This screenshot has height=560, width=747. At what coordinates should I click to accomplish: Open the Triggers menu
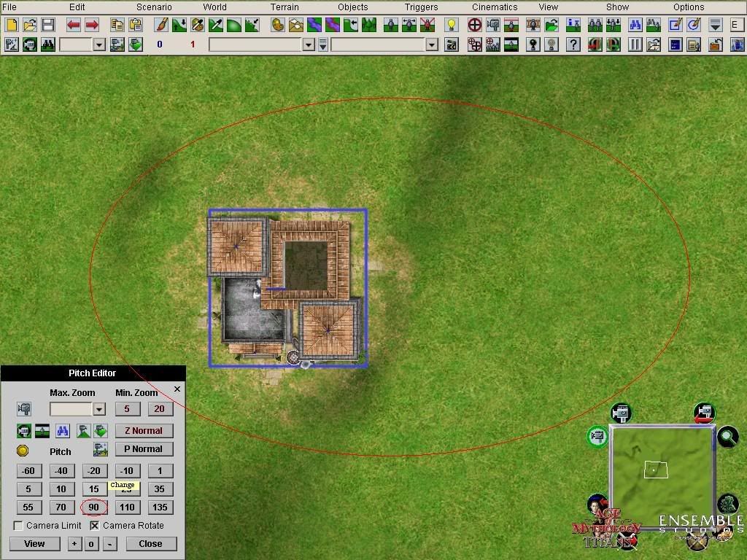421,7
